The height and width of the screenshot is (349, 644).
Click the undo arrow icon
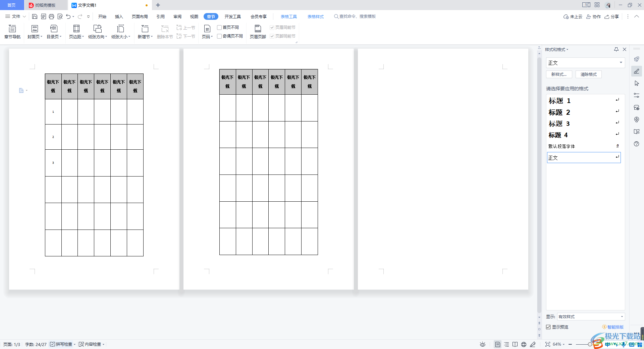click(68, 16)
